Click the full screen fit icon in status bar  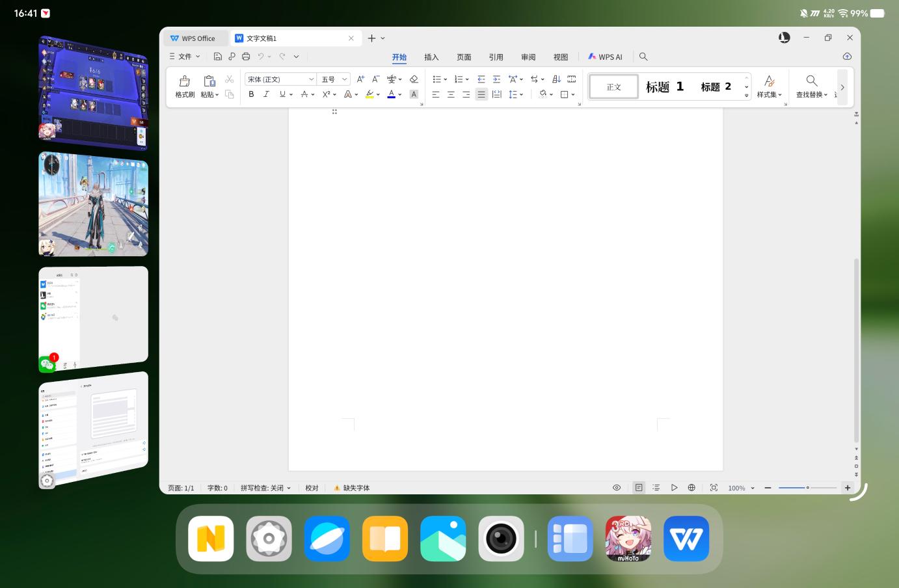pos(714,487)
